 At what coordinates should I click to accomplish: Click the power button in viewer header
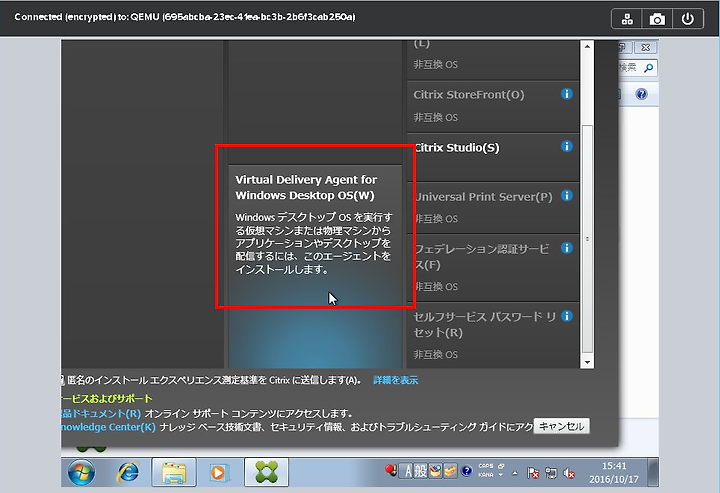tap(687, 19)
